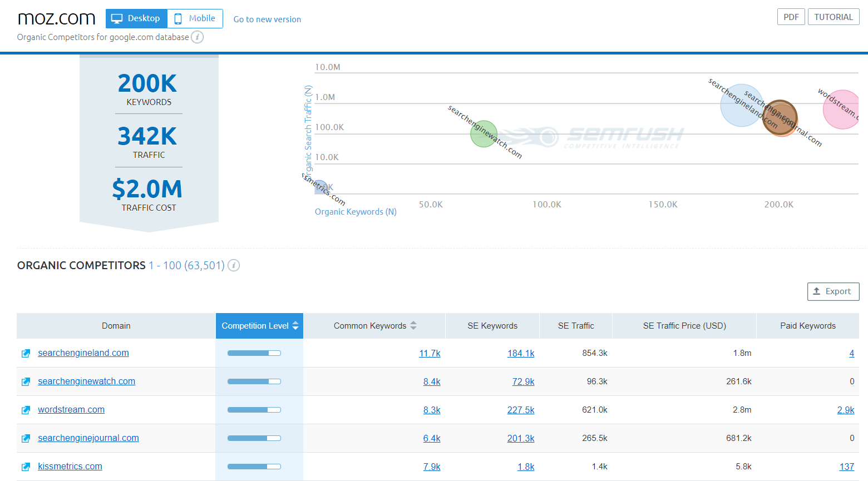Viewport: 868px width, 481px height.
Task: Switch to Mobile view
Action: click(195, 18)
